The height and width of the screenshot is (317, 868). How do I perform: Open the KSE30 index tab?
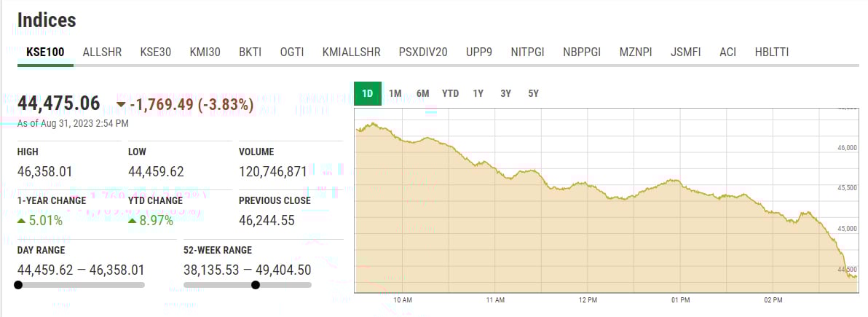[155, 52]
